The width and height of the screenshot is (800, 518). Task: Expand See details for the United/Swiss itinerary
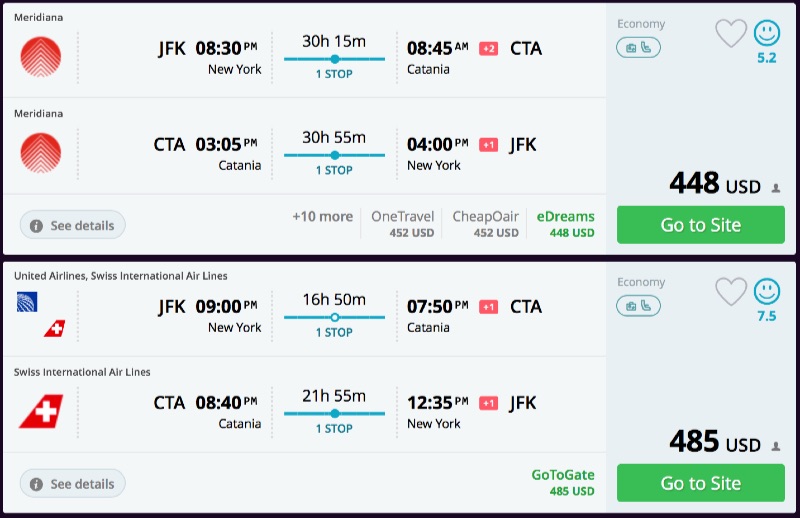pos(72,484)
